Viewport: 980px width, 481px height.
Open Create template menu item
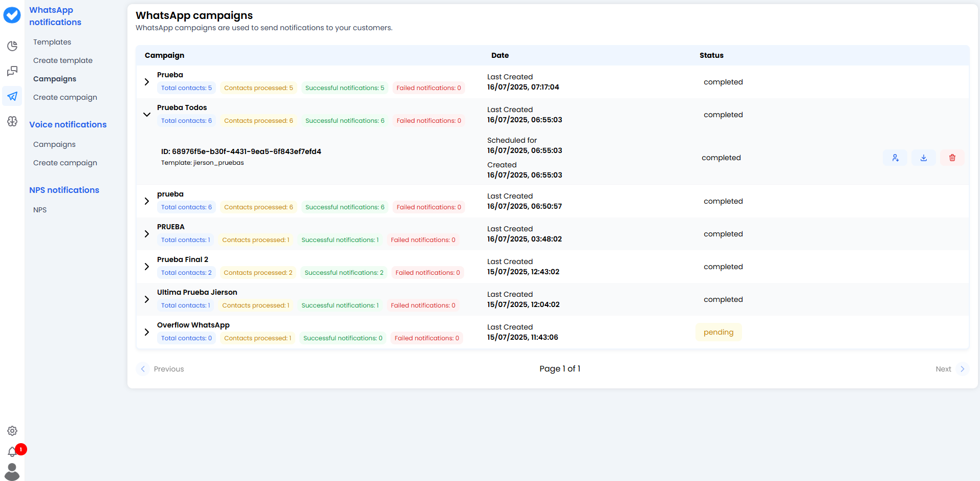[x=63, y=60]
